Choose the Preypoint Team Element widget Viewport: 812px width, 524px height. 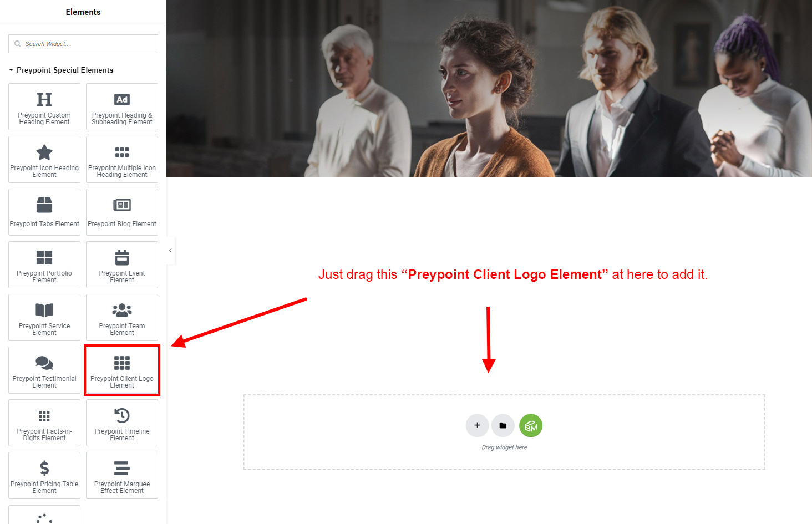(122, 317)
